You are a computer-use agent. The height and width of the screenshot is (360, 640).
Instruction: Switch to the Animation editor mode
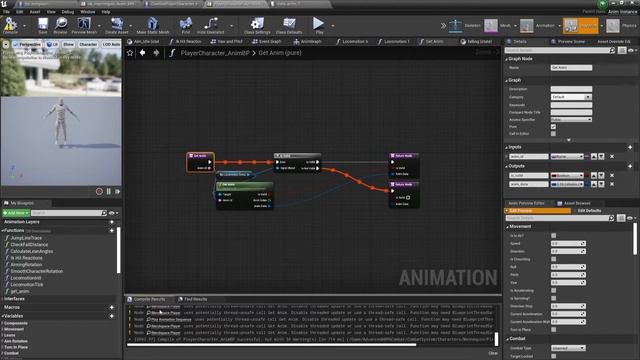[537, 26]
